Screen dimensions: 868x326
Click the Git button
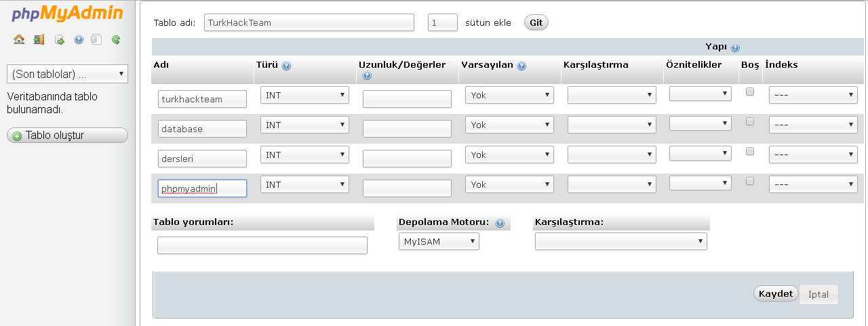click(536, 22)
